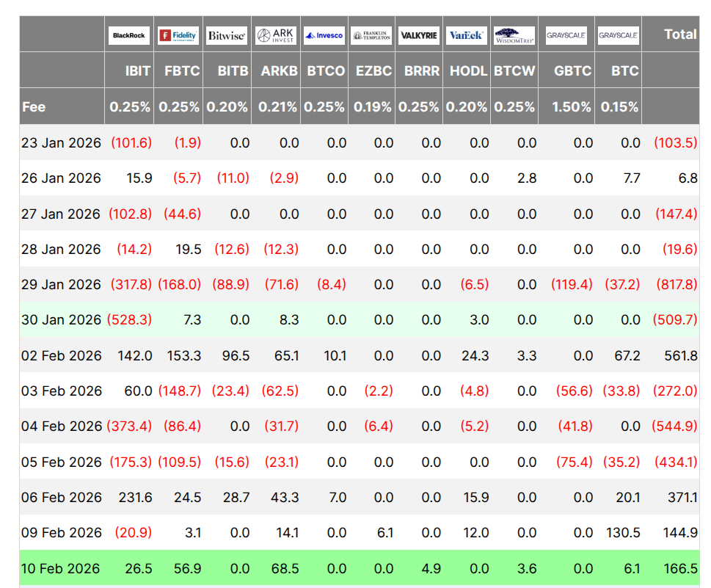Click the Bitwise logo in header
The width and height of the screenshot is (711, 588).
click(x=227, y=35)
